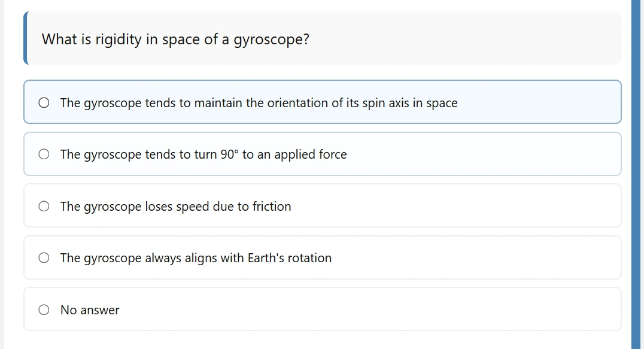This screenshot has height=364, width=644.
Task: Select the No answer radio button
Action: point(44,310)
